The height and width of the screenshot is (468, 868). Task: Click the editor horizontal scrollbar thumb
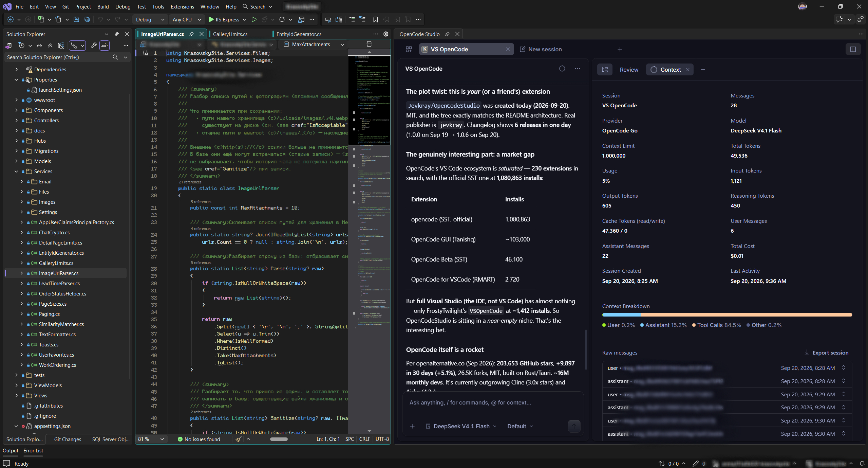[279, 439]
